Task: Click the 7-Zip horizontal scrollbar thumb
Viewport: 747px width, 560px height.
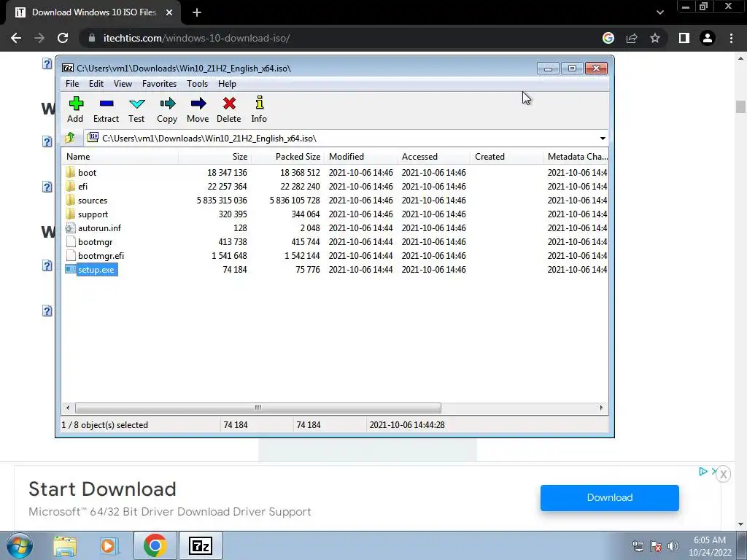Action: [x=258, y=408]
